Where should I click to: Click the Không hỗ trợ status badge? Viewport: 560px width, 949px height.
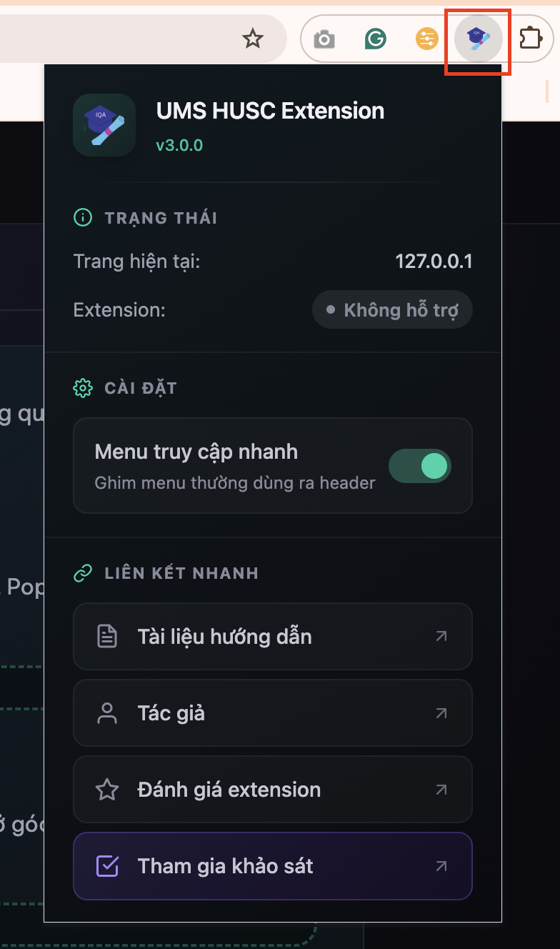coord(392,309)
